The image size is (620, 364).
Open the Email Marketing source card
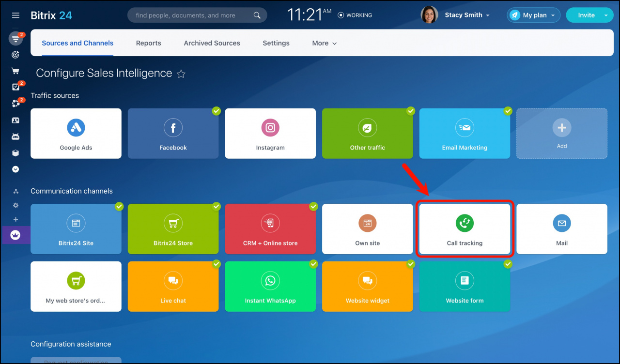(x=465, y=134)
